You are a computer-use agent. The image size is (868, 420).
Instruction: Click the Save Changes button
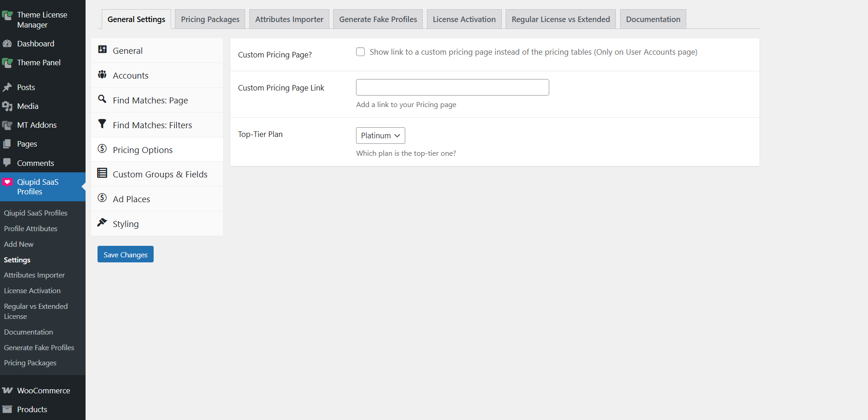tap(125, 254)
